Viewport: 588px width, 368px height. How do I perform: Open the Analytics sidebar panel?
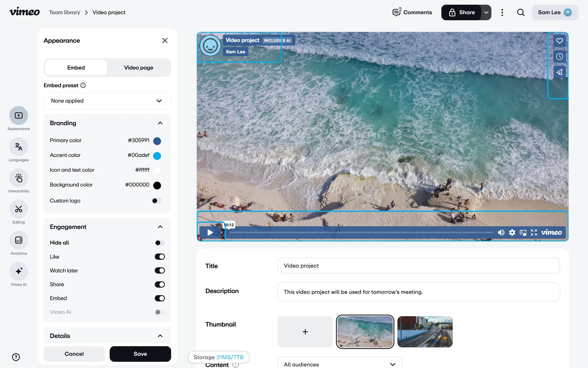coord(19,240)
